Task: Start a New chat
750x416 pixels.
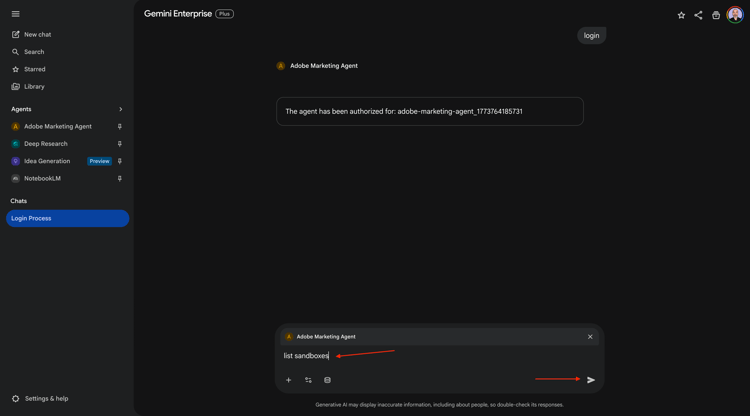Action: (37, 34)
